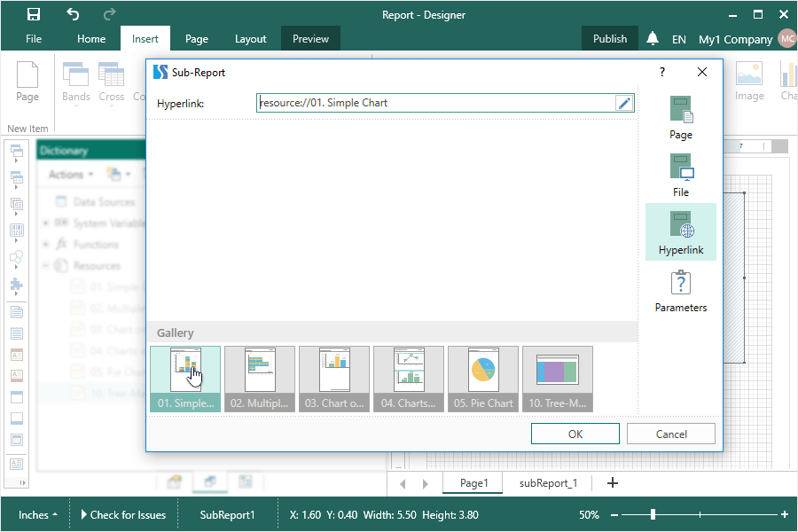This screenshot has width=798, height=532.
Task: Expand the toolbox bottom chevron
Action: coord(22,482)
